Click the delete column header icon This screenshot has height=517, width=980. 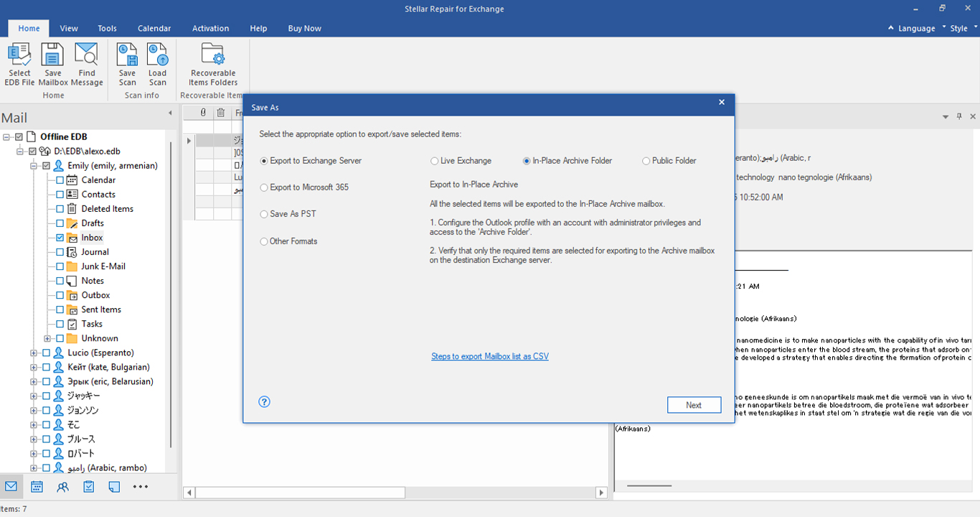[x=221, y=113]
